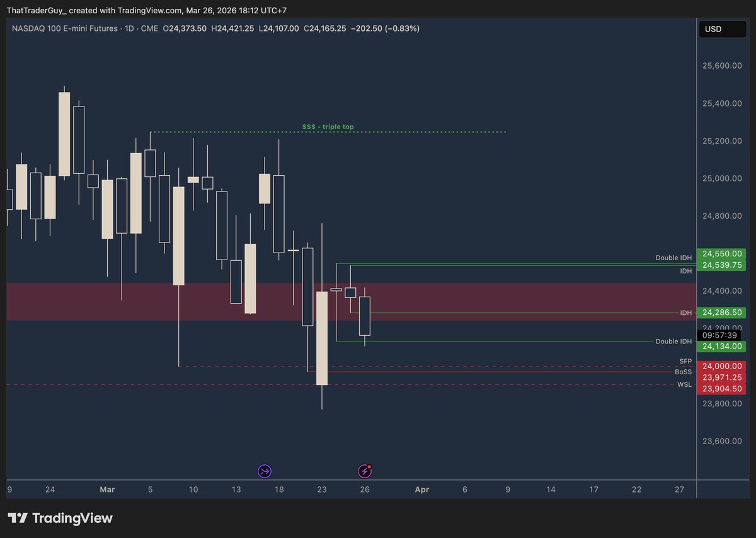Select the IDH price label 24,539.75
The height and width of the screenshot is (538, 756).
pyautogui.click(x=722, y=265)
